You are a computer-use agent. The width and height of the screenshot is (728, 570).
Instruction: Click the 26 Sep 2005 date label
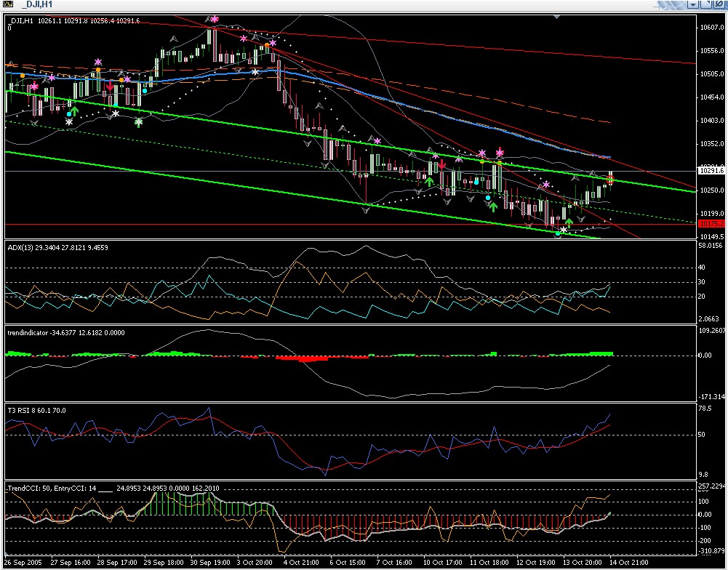23,563
